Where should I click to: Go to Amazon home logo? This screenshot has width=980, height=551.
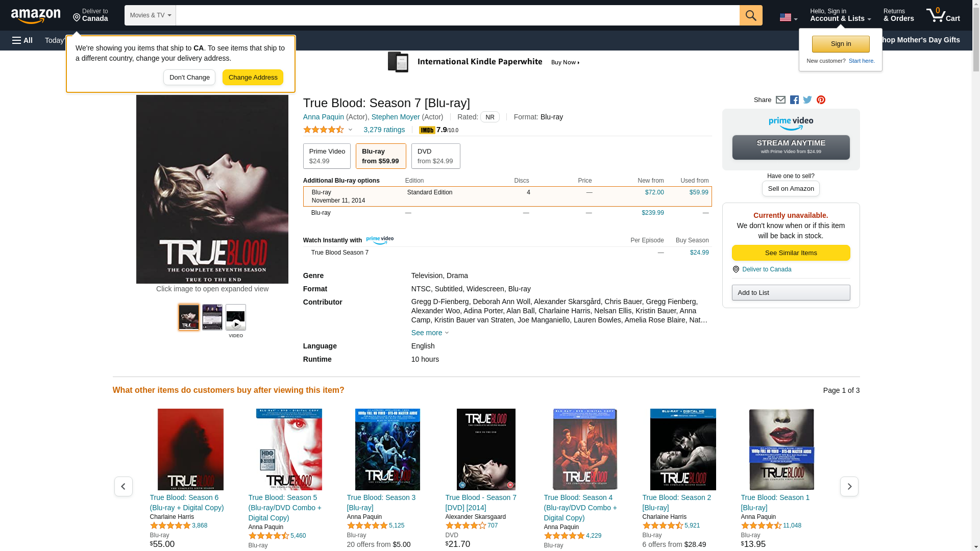(x=36, y=16)
